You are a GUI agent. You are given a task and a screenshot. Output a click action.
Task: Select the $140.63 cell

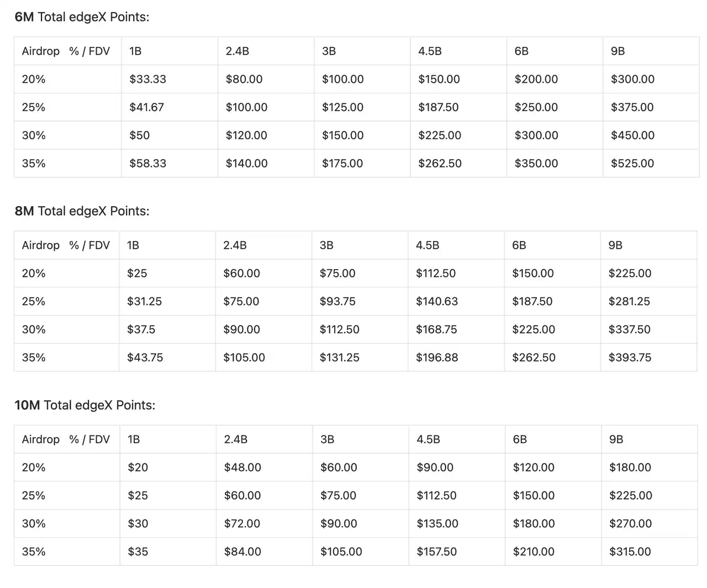pyautogui.click(x=437, y=301)
